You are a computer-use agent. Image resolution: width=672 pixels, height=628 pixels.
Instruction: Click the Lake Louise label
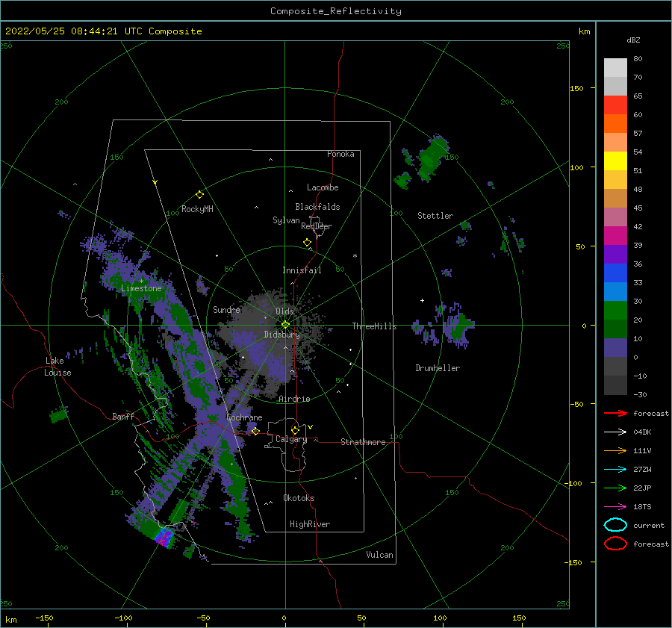click(x=57, y=367)
